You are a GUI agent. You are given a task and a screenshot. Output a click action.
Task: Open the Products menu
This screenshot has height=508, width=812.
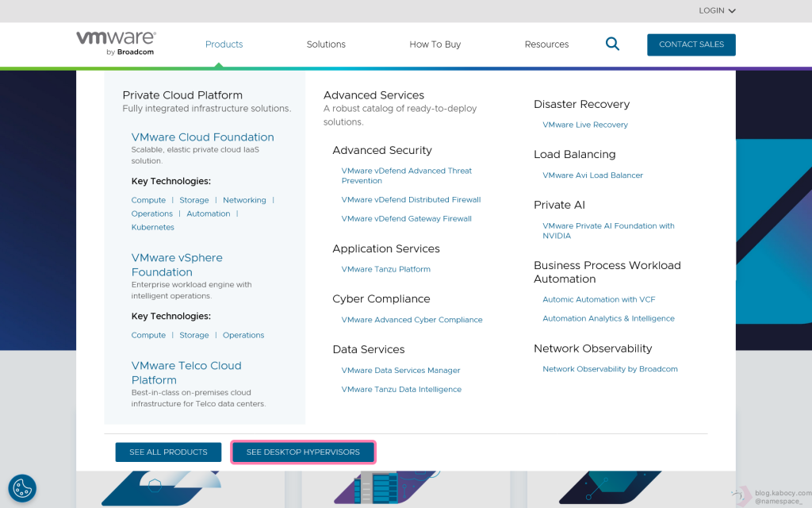(x=224, y=44)
